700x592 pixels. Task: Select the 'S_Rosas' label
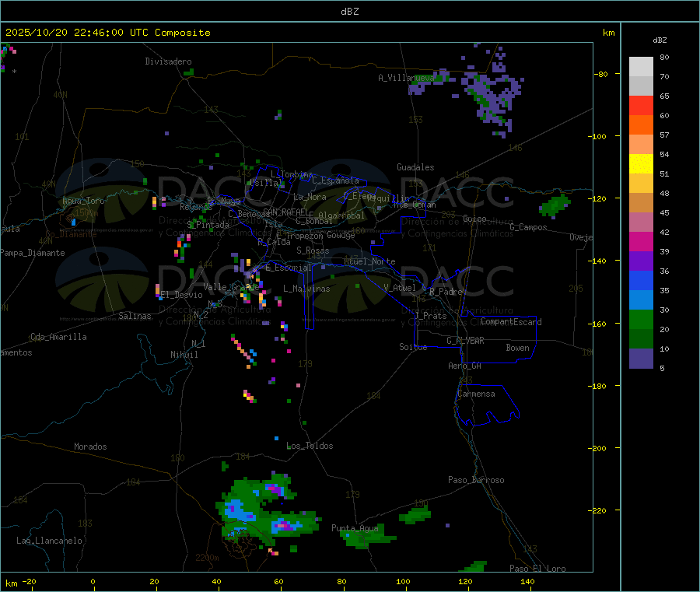[x=313, y=250]
